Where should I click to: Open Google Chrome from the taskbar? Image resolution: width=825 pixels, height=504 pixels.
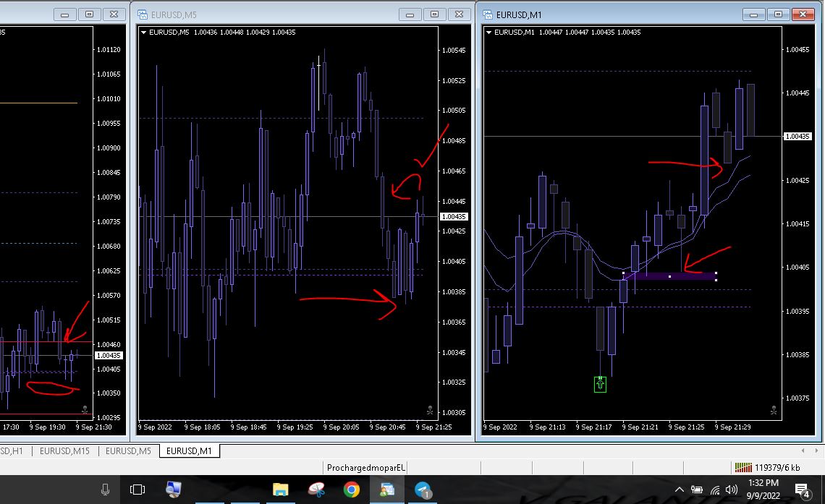coord(352,490)
